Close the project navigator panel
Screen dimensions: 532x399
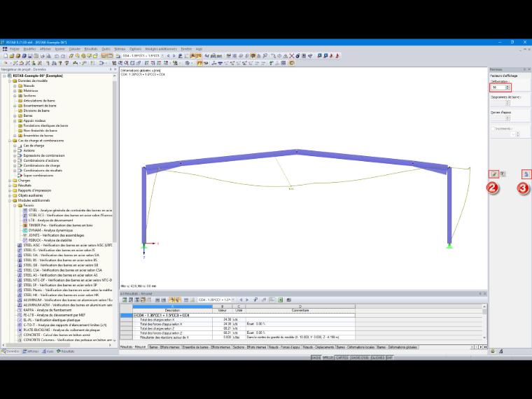(x=115, y=69)
